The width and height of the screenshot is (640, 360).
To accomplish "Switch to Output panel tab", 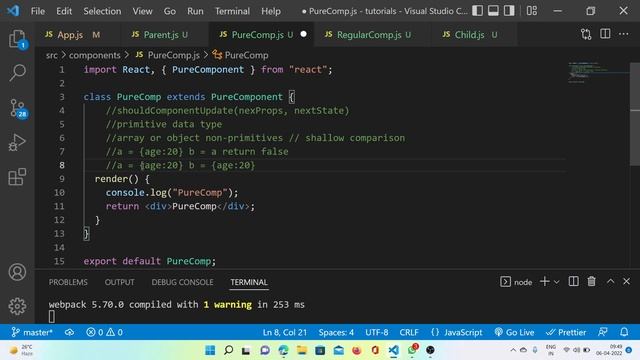I will point(119,282).
